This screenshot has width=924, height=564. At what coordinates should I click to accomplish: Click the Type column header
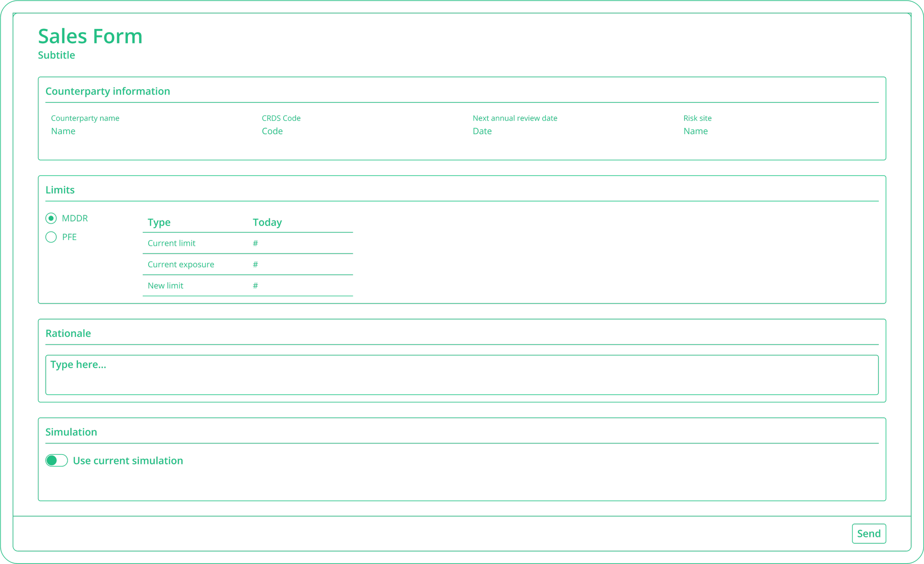159,223
